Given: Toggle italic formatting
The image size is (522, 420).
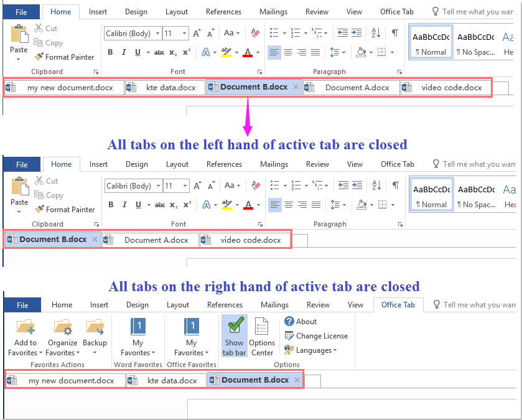Looking at the screenshot, I should click(123, 52).
